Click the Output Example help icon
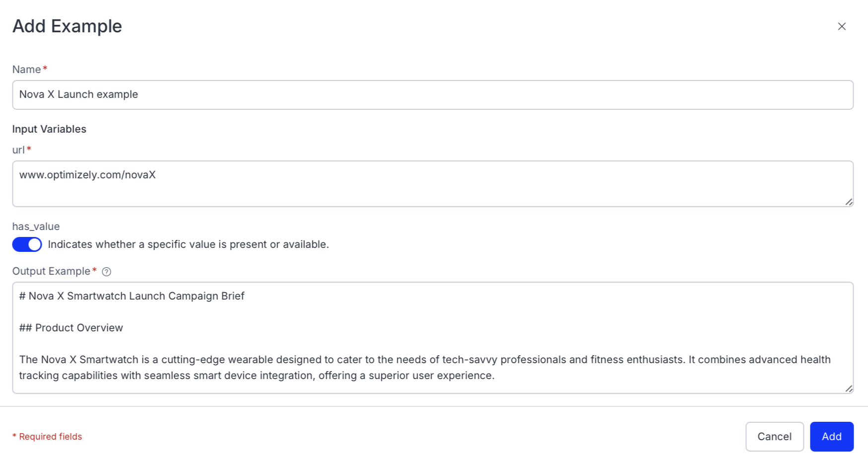Viewport: 868px width, 463px height. pyautogui.click(x=106, y=272)
